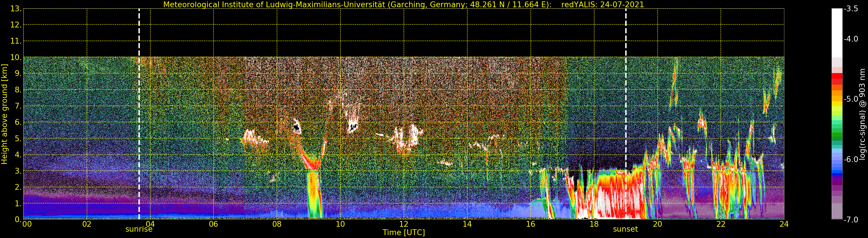Click the 'sunset' label under the time axis
The width and height of the screenshot is (868, 238).
tap(625, 229)
